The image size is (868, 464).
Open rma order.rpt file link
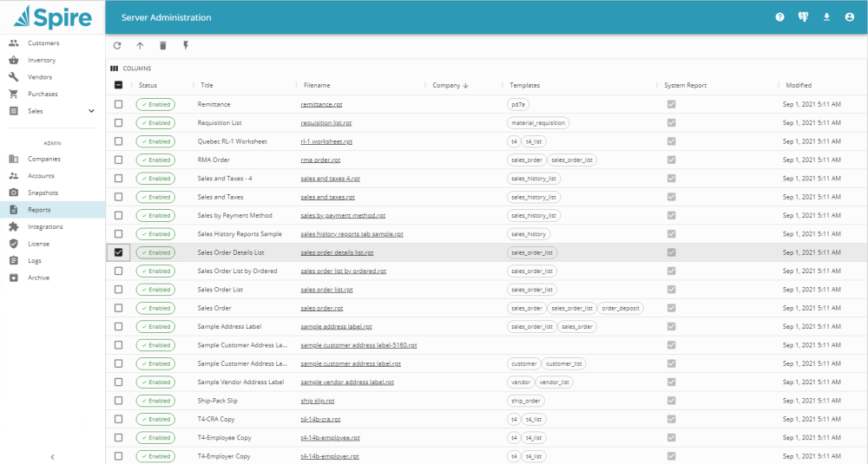320,160
